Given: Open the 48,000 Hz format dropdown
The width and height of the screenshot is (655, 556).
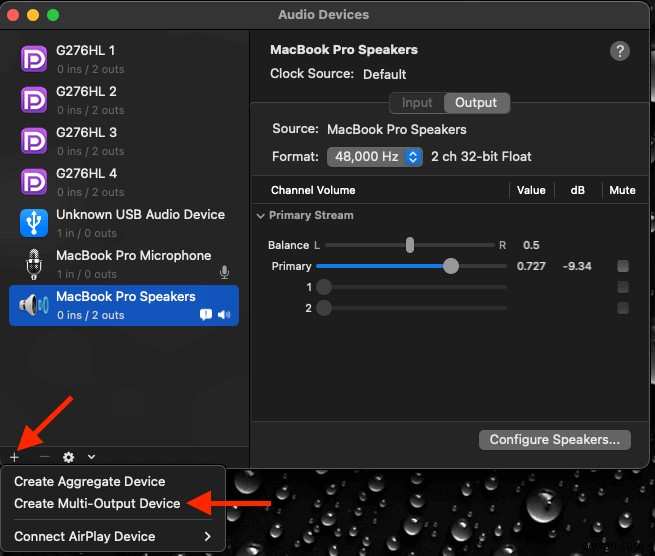Looking at the screenshot, I should [375, 157].
